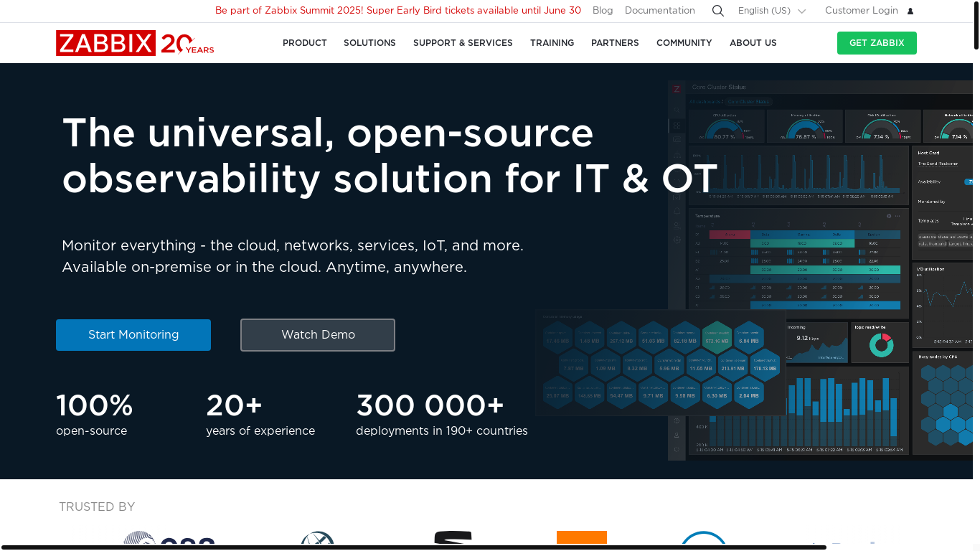
Task: Open the Zabbix Summit 2025 announcement link
Action: click(x=398, y=11)
